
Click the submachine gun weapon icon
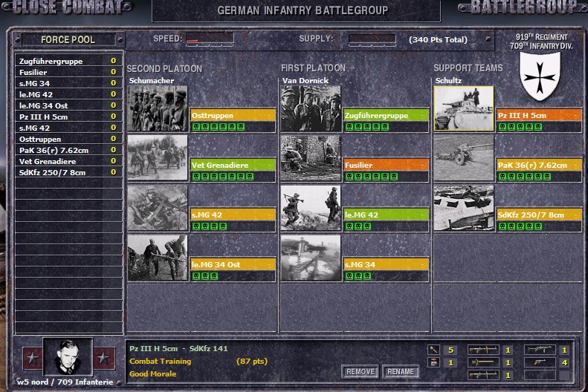tap(540, 350)
